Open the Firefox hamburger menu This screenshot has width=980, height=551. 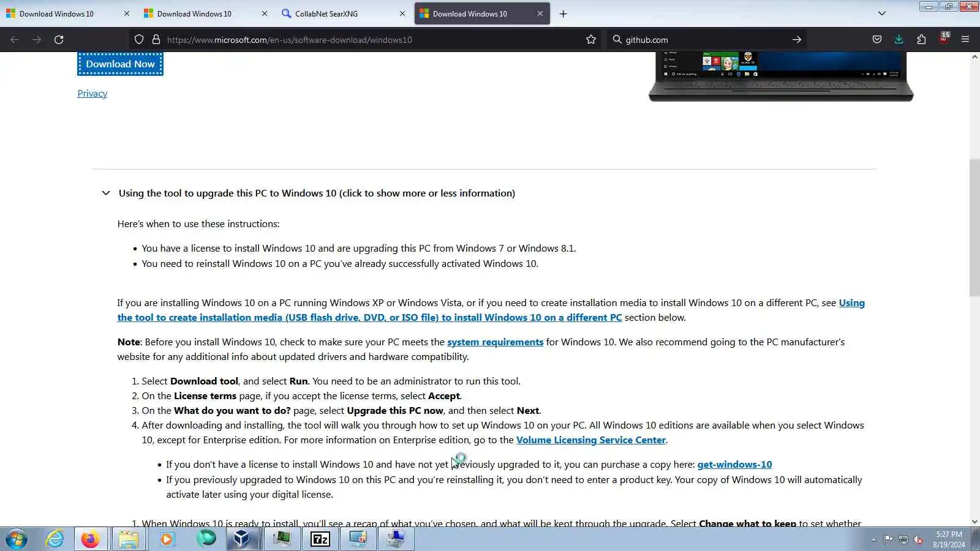coord(965,40)
